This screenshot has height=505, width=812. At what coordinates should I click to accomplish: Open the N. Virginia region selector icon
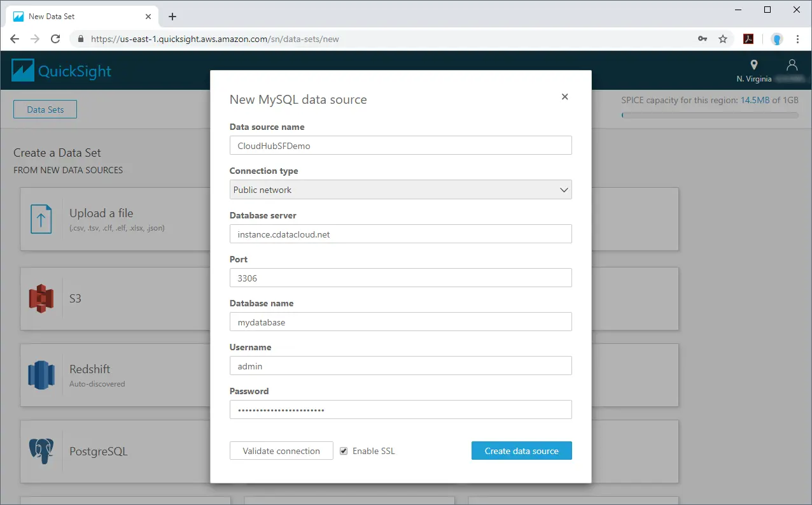pyautogui.click(x=753, y=66)
